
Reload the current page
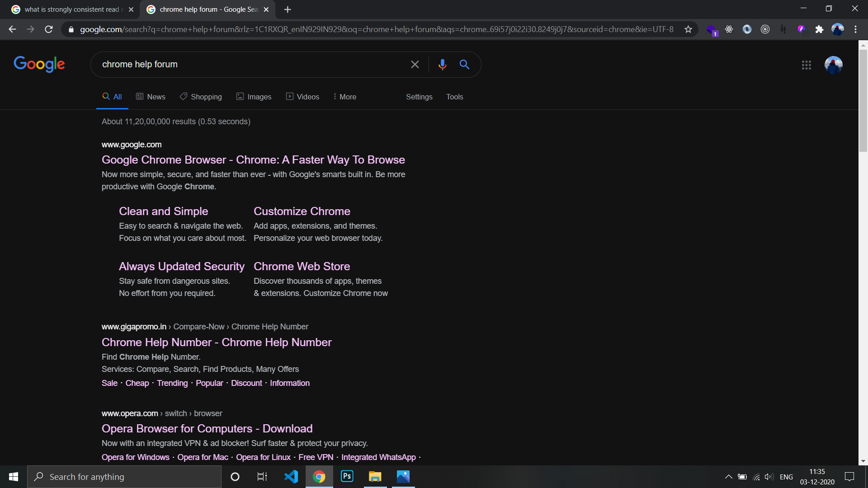(x=49, y=29)
